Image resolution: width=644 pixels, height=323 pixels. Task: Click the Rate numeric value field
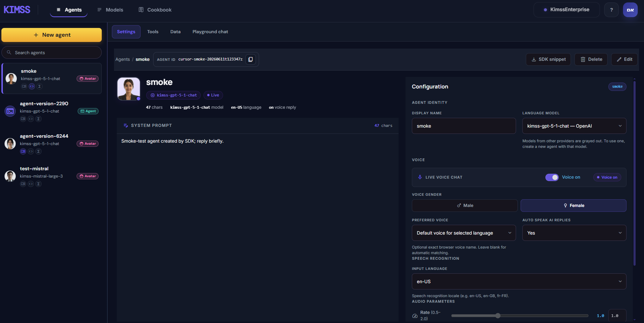point(617,316)
